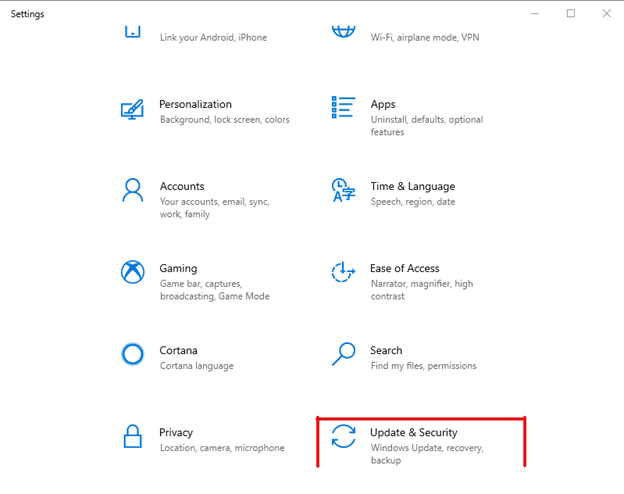Open Privacy settings heading
Image resolution: width=624 pixels, height=494 pixels.
176,433
